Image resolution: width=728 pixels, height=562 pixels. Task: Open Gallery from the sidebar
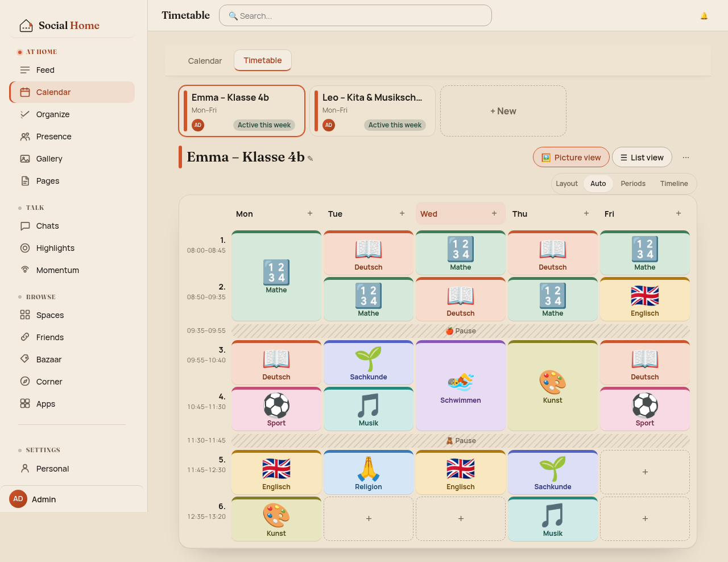pos(72,159)
